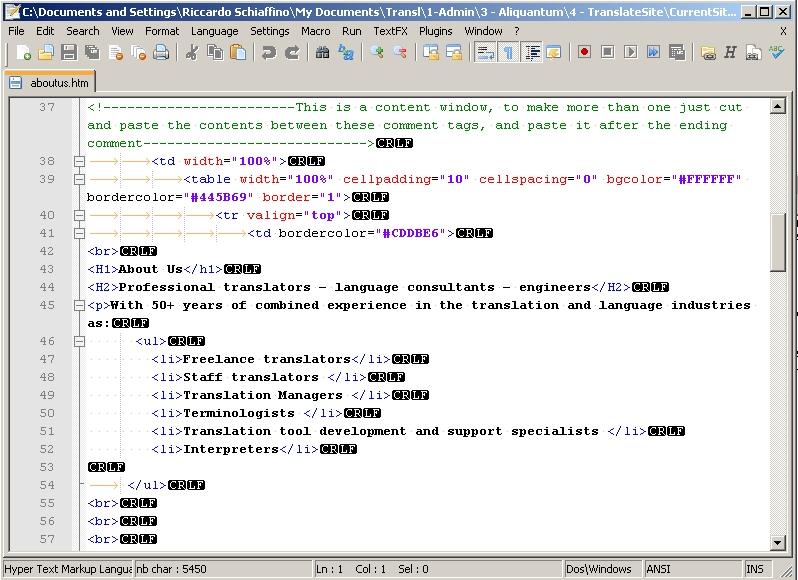The width and height of the screenshot is (798, 580).
Task: Click the Paste clipboard icon
Action: [x=238, y=52]
